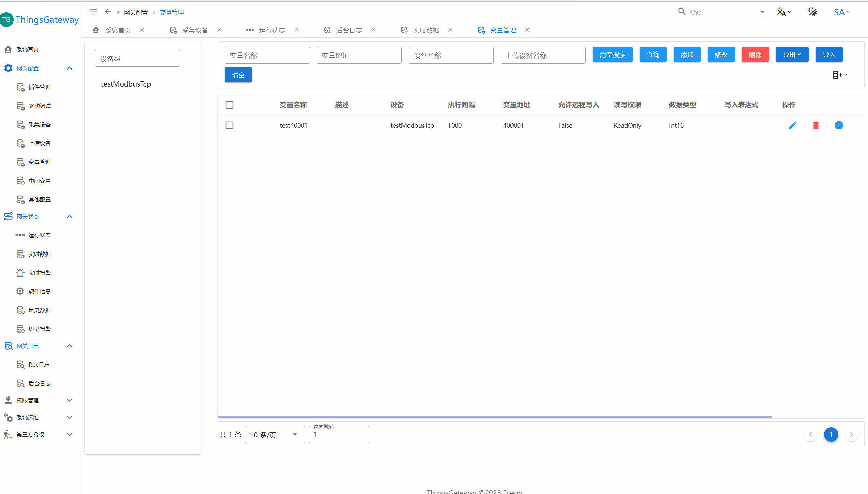Screen dimensions: 868x494
Task: Click the back arrow in breadcrumb bar
Action: click(108, 12)
